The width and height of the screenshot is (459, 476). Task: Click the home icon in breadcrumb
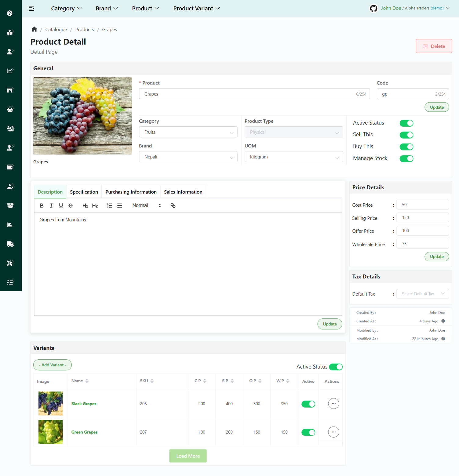(34, 29)
